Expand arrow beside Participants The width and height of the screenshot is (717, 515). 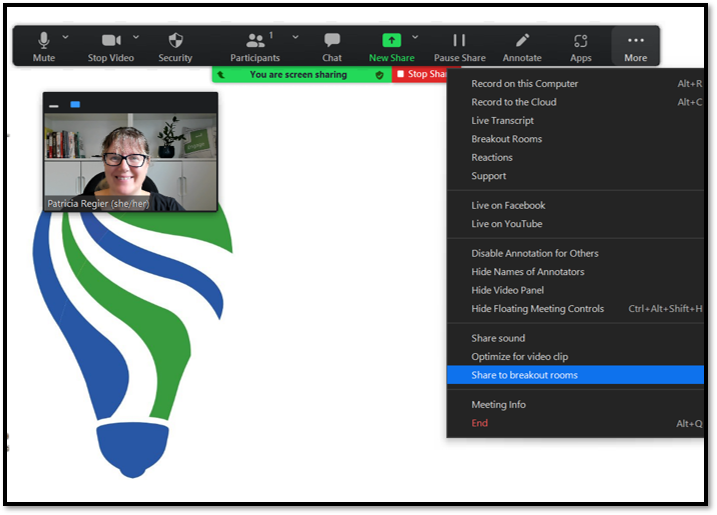[x=295, y=37]
